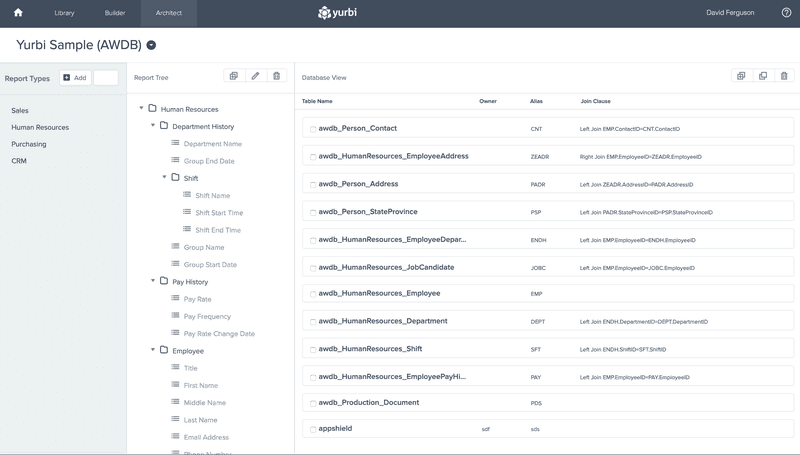Select the Shift Start Time field
This screenshot has height=455, width=800.
(x=219, y=213)
